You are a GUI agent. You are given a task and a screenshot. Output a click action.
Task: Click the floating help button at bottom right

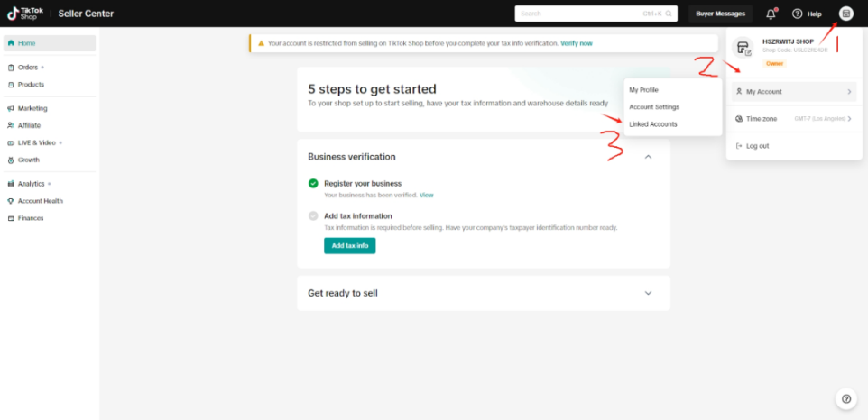pyautogui.click(x=845, y=398)
